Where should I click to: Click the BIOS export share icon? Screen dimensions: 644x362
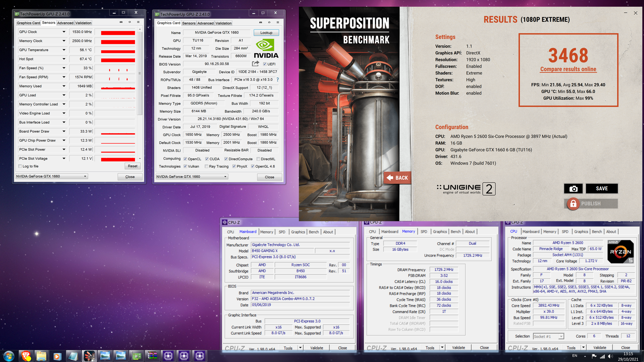click(x=256, y=63)
